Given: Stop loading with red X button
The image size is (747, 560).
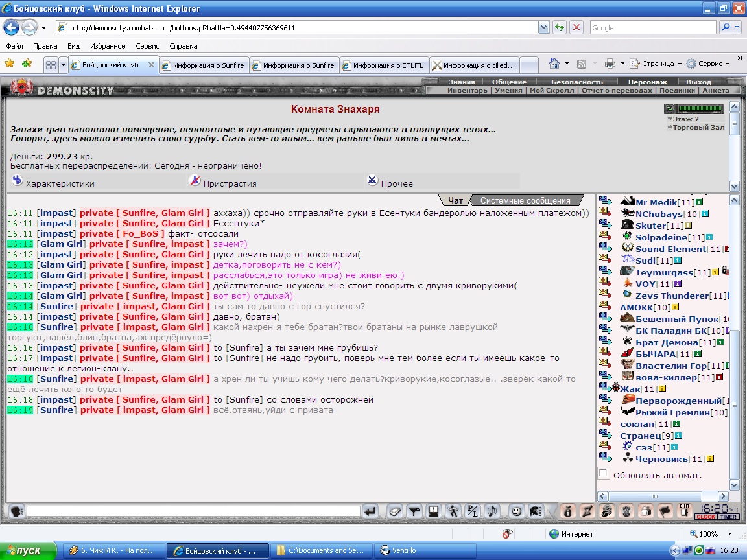Looking at the screenshot, I should [576, 28].
